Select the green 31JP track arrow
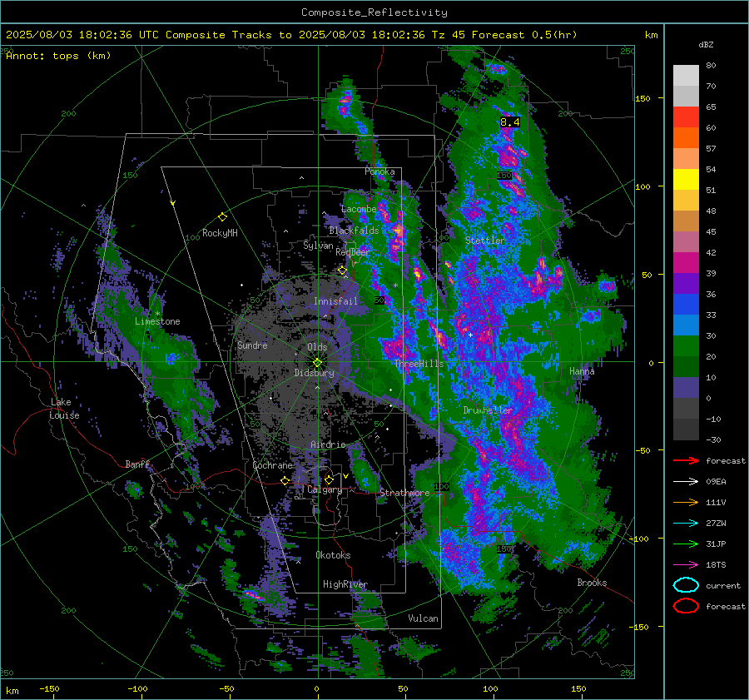Image resolution: width=749 pixels, height=700 pixels. (x=686, y=544)
